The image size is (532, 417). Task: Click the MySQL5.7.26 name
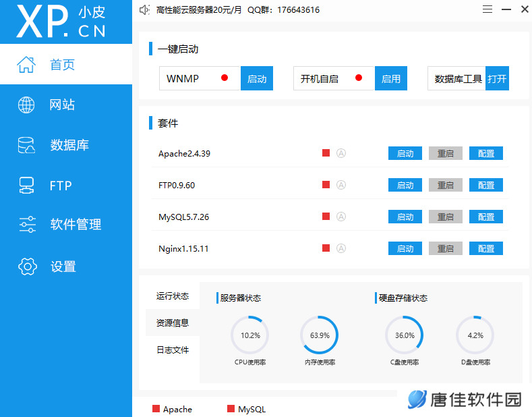coord(183,217)
